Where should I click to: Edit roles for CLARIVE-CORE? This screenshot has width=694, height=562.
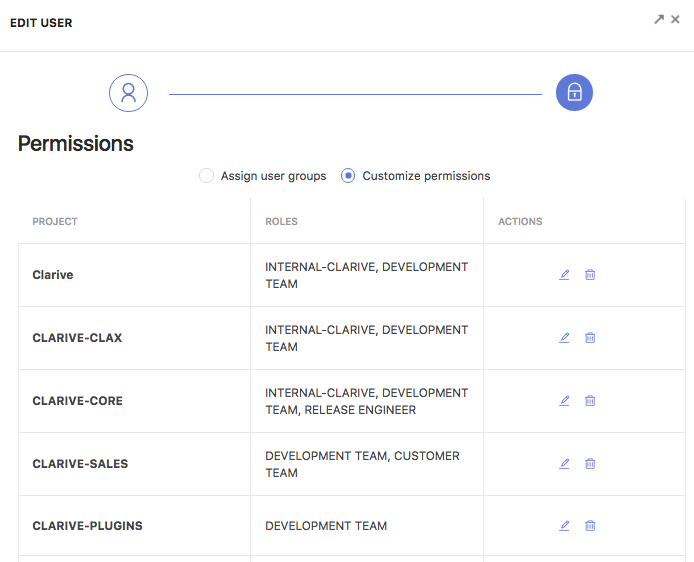564,400
